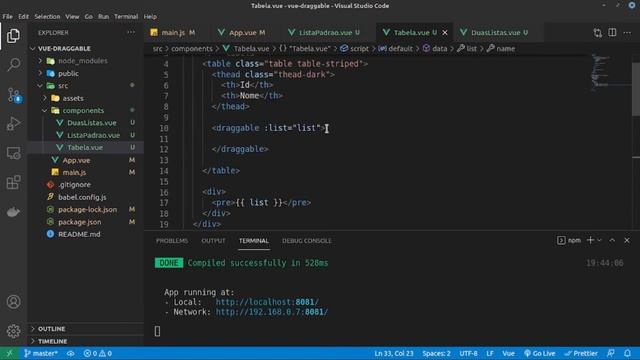Open errors and warnings count
Screen dimensions: 640x360
(x=98, y=353)
